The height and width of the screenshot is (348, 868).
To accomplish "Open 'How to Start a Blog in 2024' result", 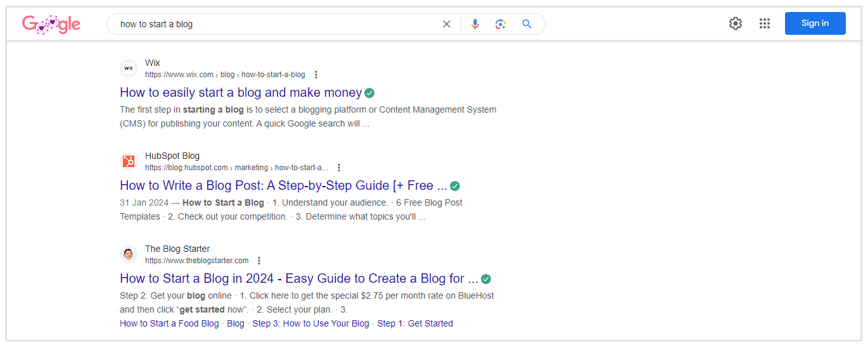I will [x=298, y=278].
